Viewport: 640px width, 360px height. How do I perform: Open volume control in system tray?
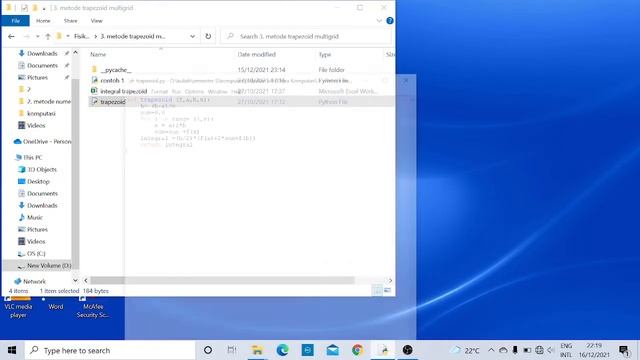(x=551, y=350)
